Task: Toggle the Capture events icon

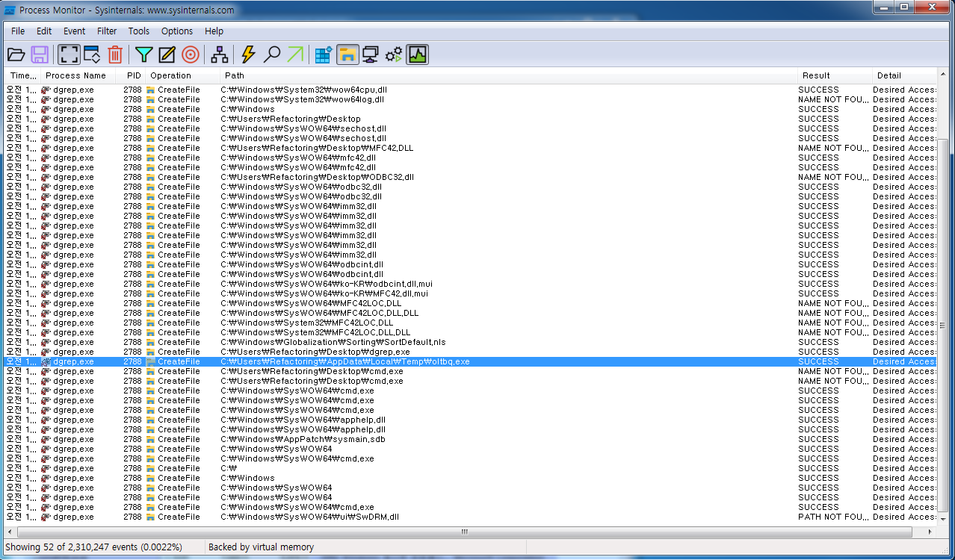Action: point(69,55)
